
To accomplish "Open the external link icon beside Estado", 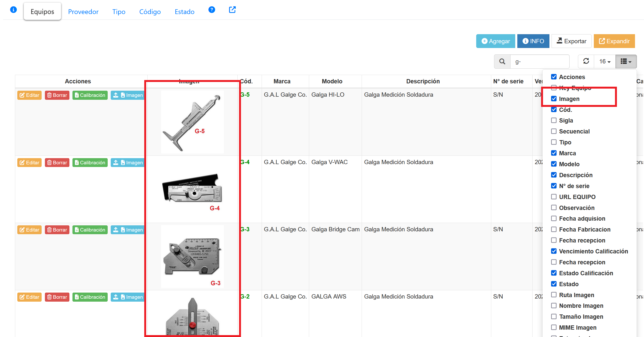I will pos(232,9).
